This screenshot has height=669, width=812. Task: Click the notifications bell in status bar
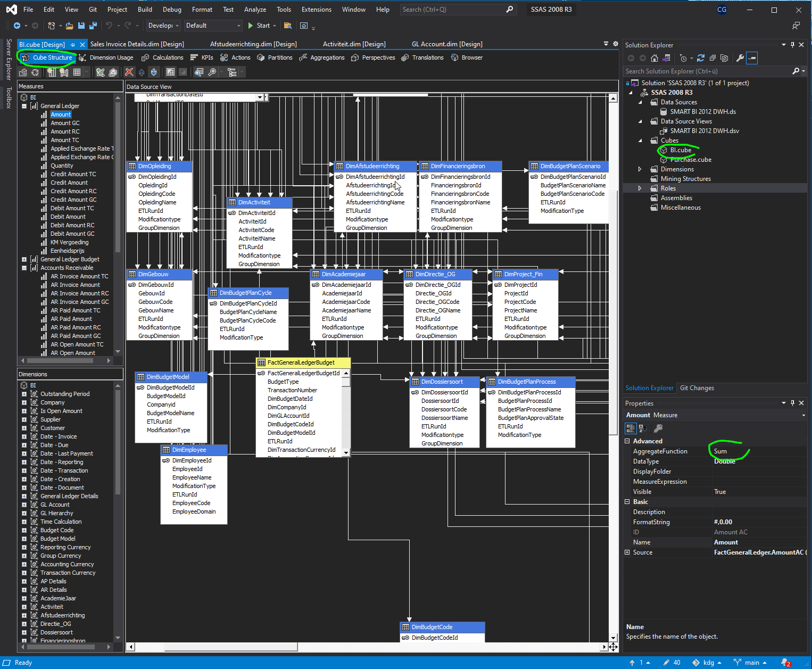coord(785,663)
